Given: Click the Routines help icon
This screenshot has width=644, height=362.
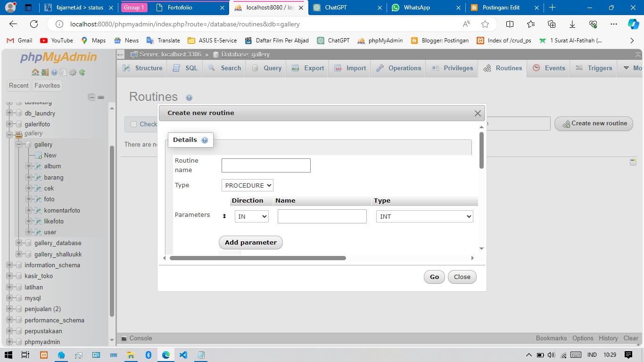Looking at the screenshot, I should (x=189, y=98).
